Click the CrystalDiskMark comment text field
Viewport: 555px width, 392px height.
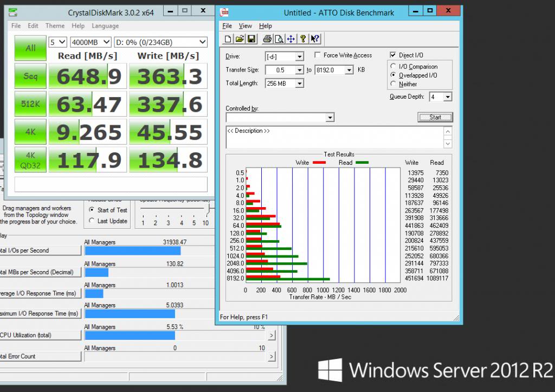coord(111,184)
